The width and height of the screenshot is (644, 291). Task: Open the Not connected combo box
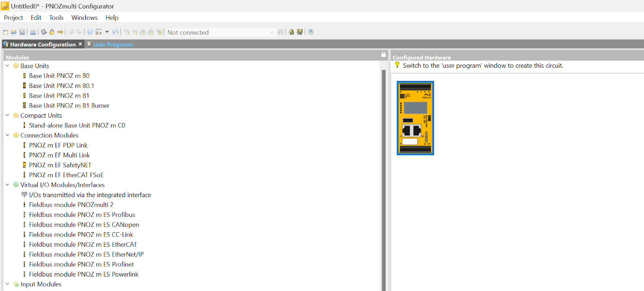[x=221, y=32]
